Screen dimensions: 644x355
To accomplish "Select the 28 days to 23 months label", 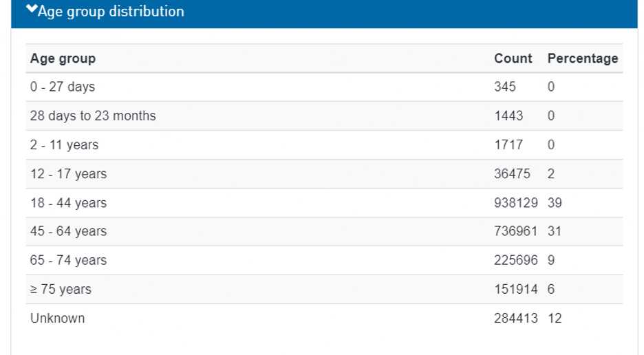I will pyautogui.click(x=93, y=116).
